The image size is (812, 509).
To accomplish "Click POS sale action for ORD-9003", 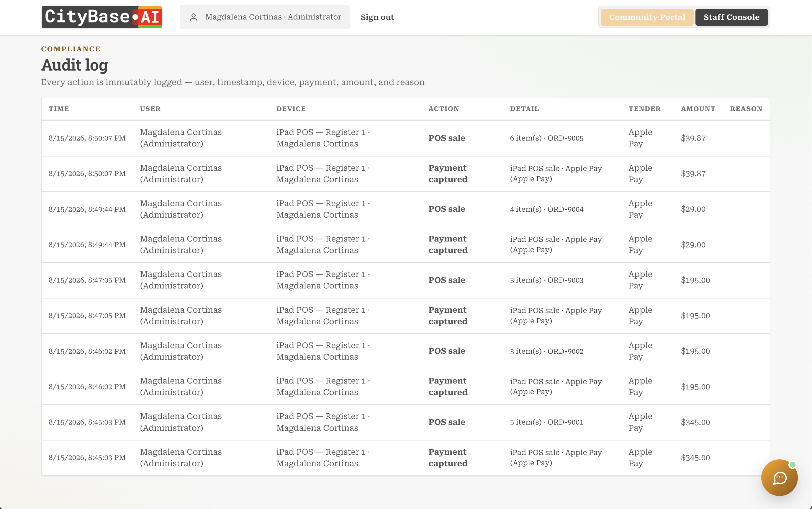I will (447, 280).
